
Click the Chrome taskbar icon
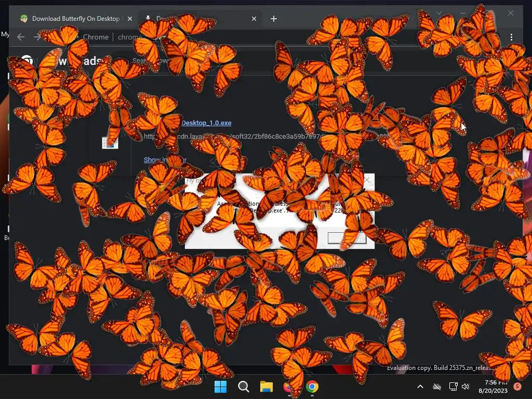pyautogui.click(x=312, y=387)
